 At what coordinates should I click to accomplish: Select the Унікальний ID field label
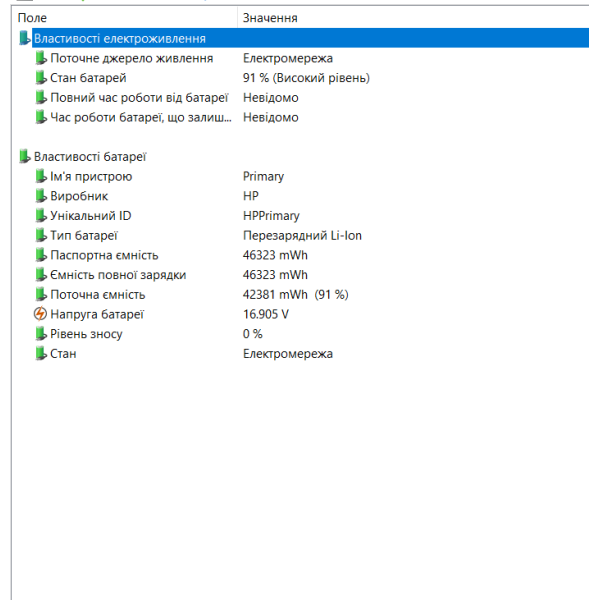tap(91, 216)
